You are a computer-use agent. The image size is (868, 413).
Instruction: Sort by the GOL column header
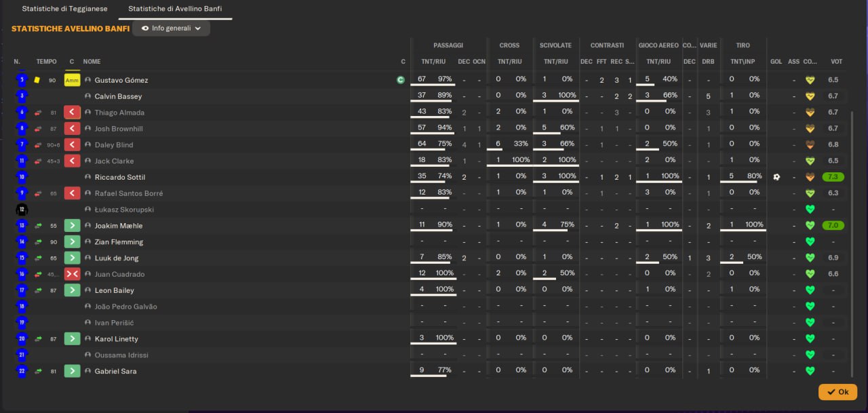tap(776, 62)
